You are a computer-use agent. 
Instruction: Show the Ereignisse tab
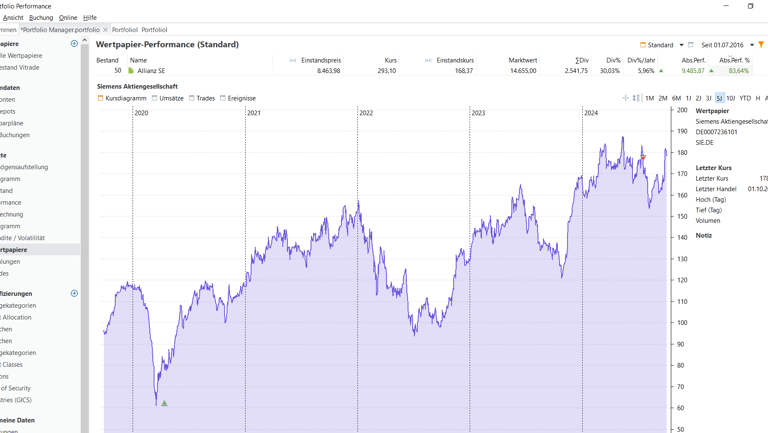tap(238, 98)
